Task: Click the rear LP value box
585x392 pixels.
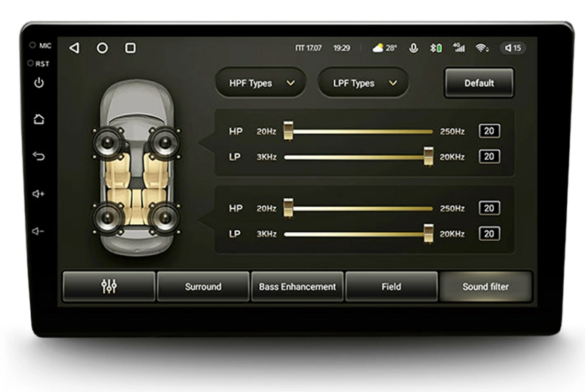Action: 489,234
